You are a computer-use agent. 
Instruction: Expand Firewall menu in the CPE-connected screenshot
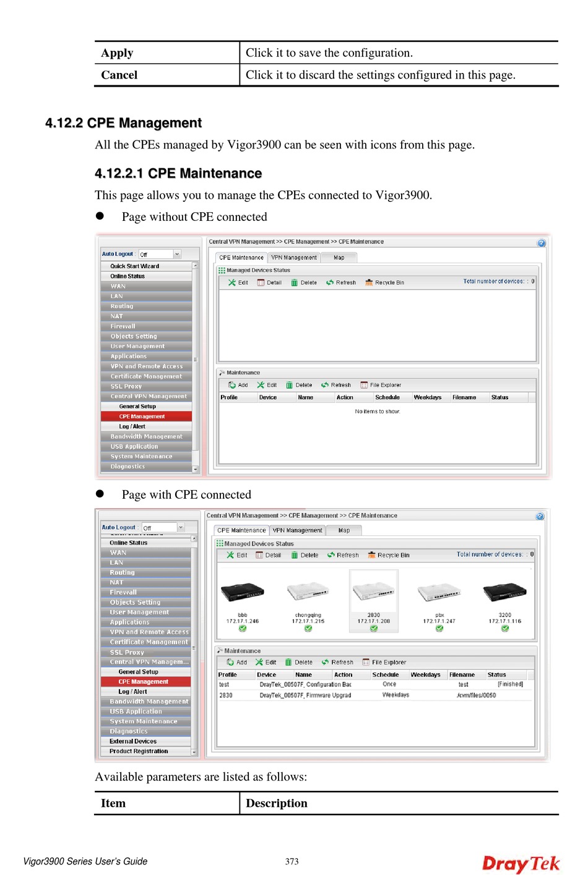click(146, 592)
